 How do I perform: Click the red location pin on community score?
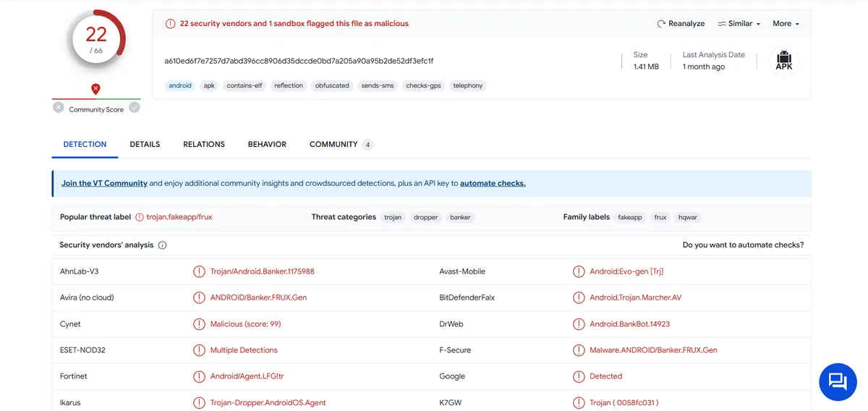pos(95,89)
